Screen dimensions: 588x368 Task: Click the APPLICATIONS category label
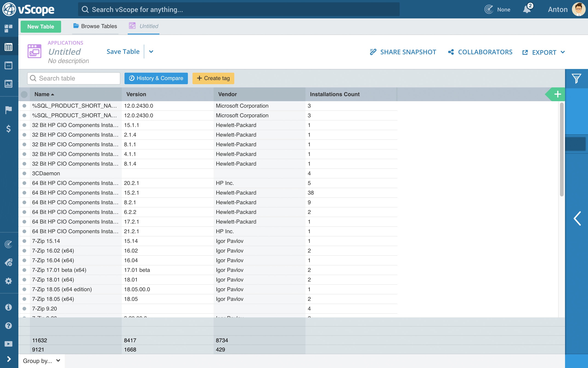click(65, 43)
